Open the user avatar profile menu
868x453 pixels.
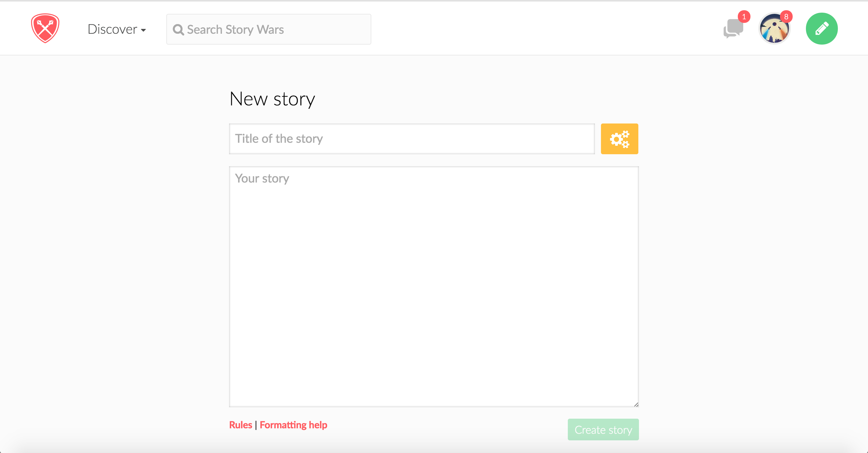pos(774,29)
